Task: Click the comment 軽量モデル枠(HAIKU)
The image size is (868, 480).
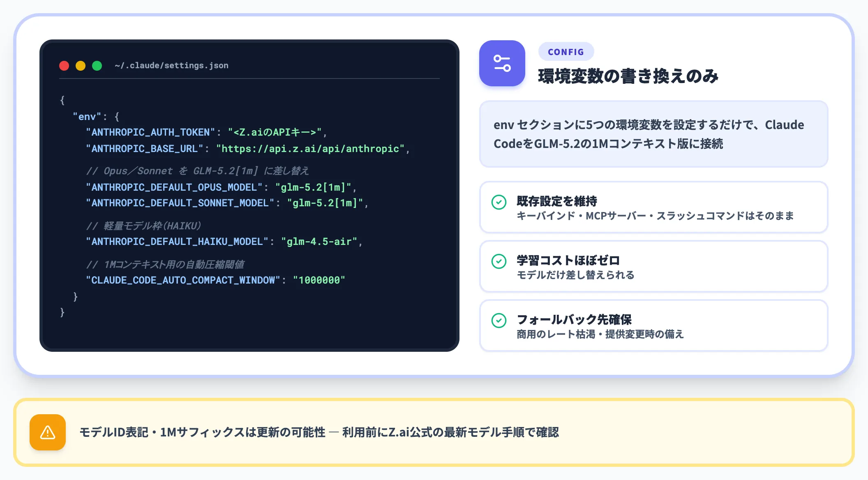Action: click(144, 226)
